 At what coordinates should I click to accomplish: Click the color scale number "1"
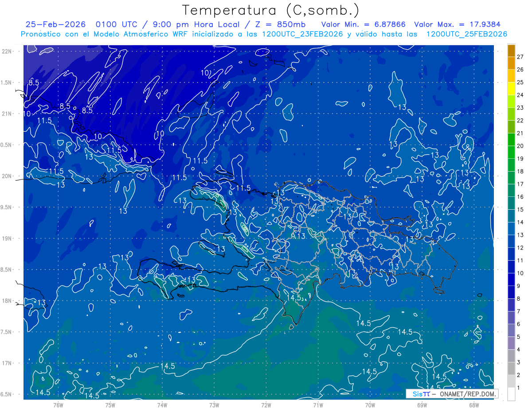click(x=519, y=388)
